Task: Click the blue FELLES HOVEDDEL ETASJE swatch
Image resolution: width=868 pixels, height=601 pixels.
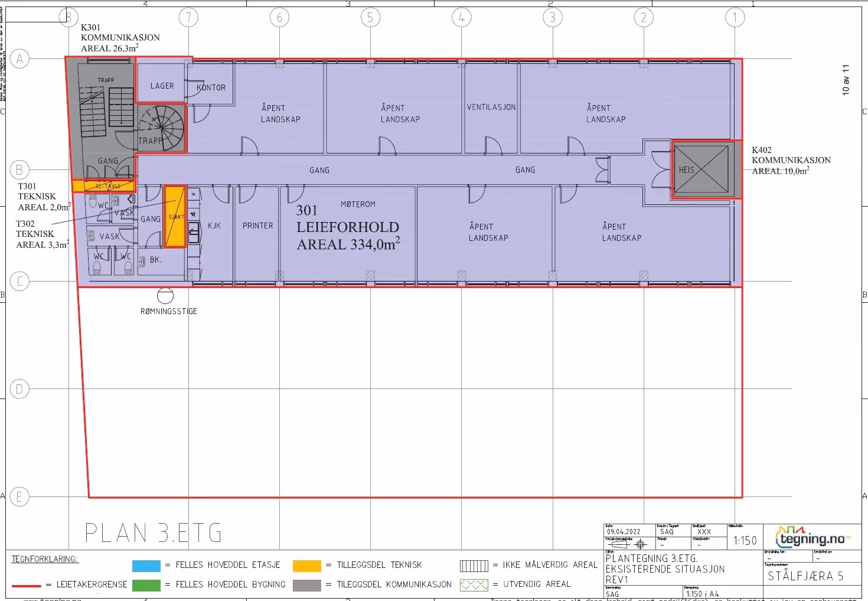Action: (146, 566)
